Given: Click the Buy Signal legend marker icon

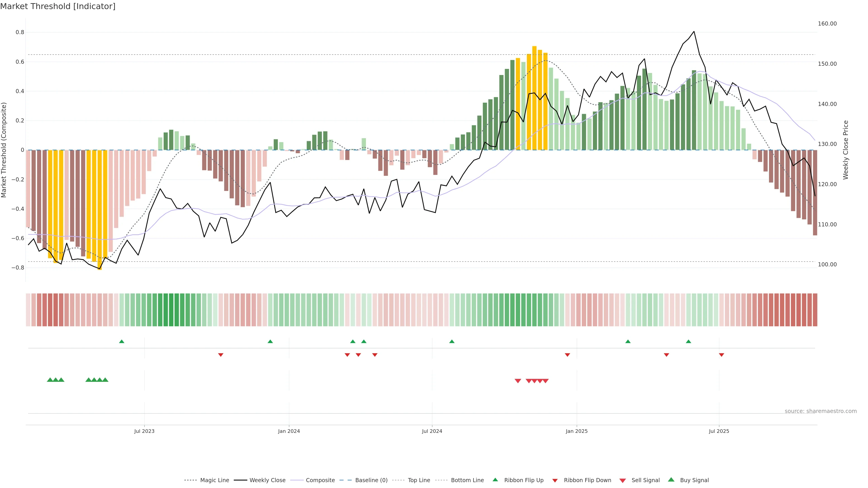Looking at the screenshot, I should [671, 480].
